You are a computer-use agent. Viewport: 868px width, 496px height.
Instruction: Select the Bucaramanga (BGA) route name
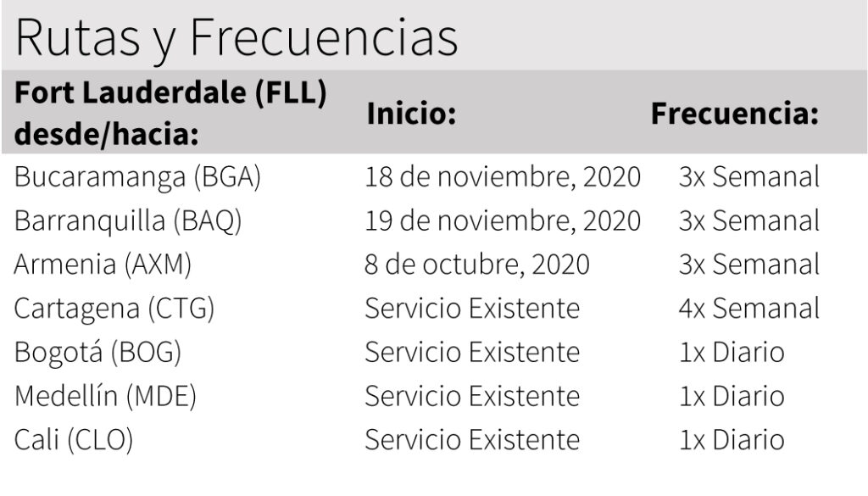[x=137, y=177]
